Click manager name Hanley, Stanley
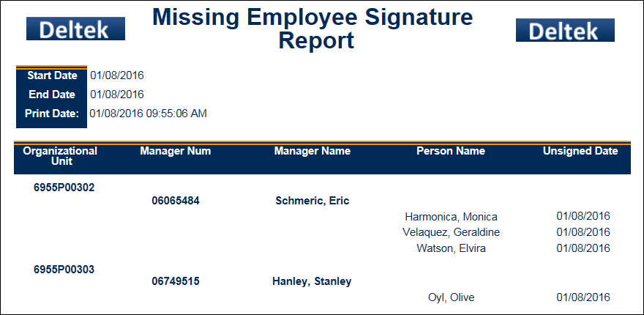Viewport: 644px width, 315px height. coord(312,281)
